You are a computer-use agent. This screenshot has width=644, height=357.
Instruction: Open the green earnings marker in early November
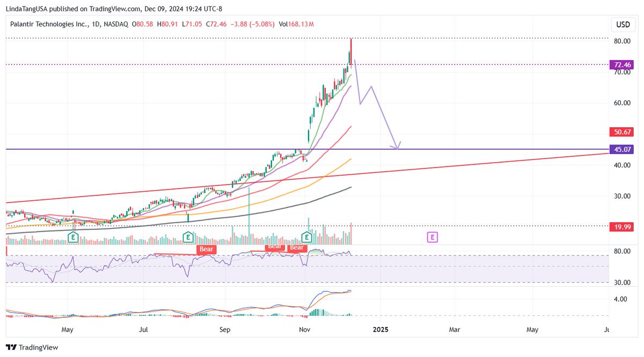(308, 237)
